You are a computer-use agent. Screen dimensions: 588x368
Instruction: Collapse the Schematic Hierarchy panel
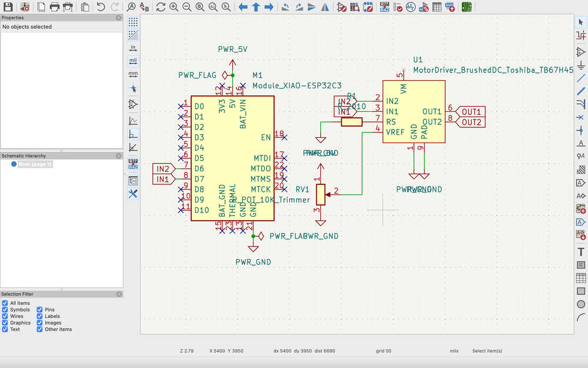pyautogui.click(x=119, y=156)
